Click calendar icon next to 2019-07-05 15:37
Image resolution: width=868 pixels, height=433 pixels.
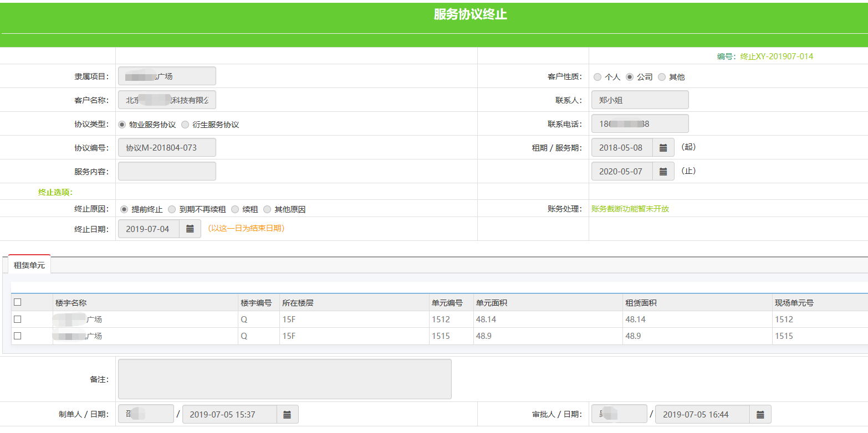287,415
